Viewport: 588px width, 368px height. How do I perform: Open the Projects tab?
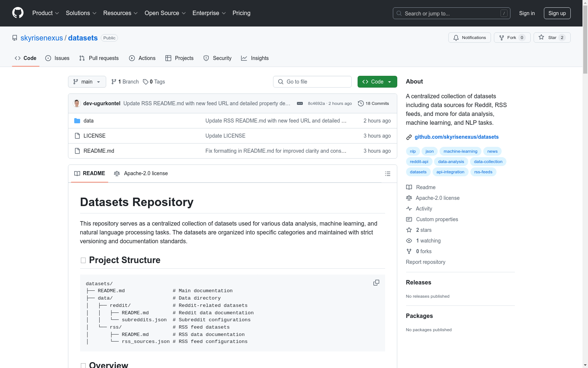(x=179, y=58)
